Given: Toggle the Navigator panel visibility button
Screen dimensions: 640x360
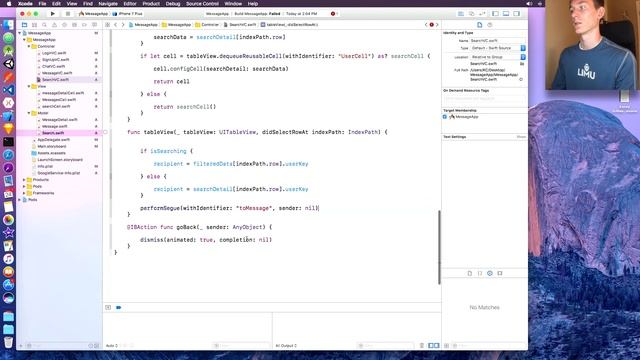Looking at the screenshot, I should click(495, 14).
